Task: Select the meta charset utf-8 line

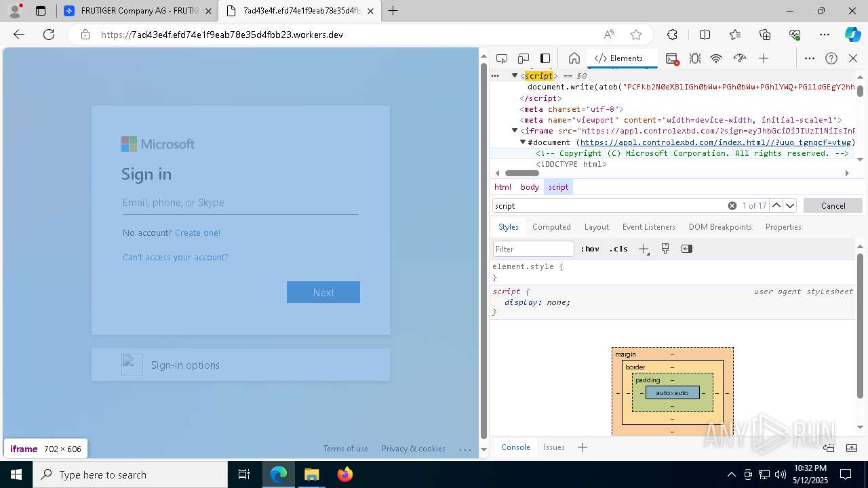Action: coord(572,109)
